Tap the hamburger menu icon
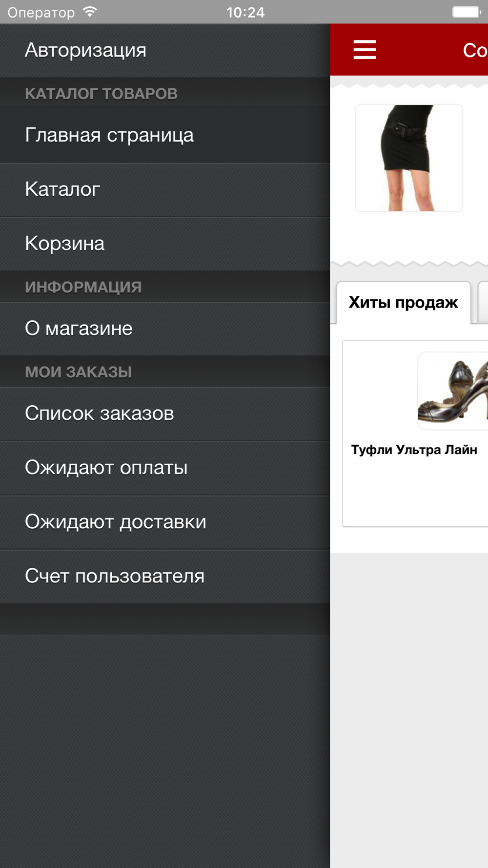Viewport: 488px width, 868px height. coord(365,50)
